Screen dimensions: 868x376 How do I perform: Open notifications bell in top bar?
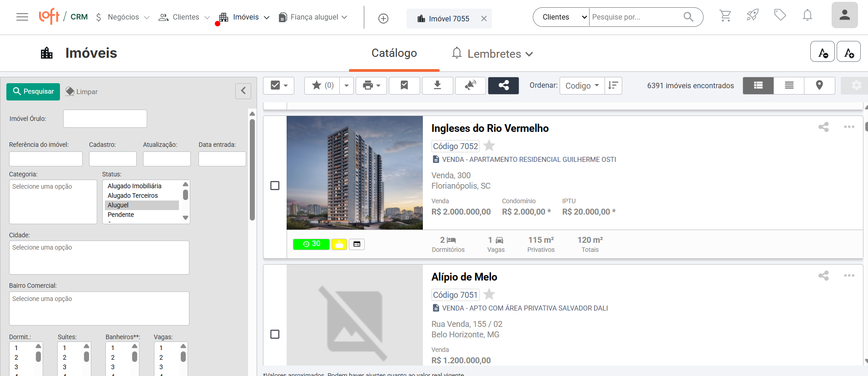807,15
